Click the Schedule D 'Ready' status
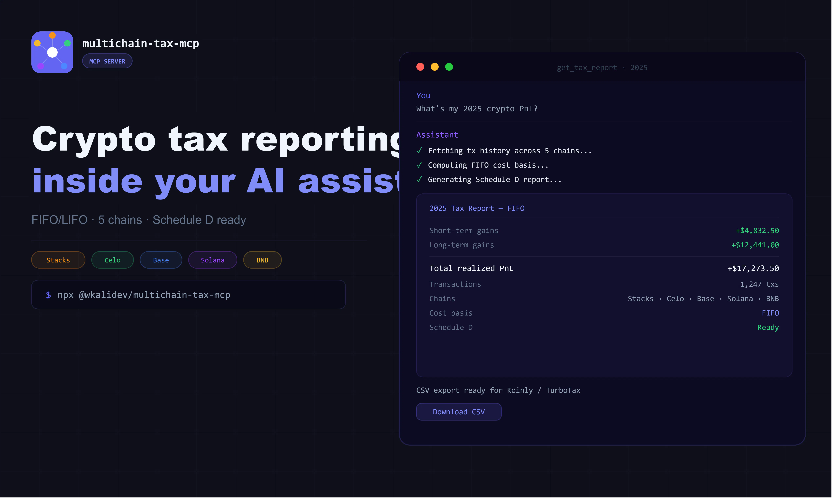The width and height of the screenshot is (838, 504). (768, 327)
